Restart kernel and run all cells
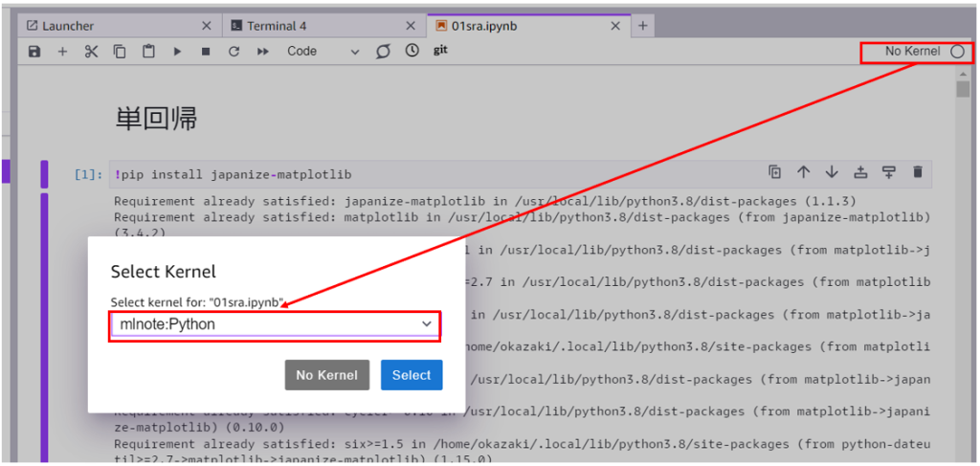The width and height of the screenshot is (980, 466). click(x=262, y=52)
